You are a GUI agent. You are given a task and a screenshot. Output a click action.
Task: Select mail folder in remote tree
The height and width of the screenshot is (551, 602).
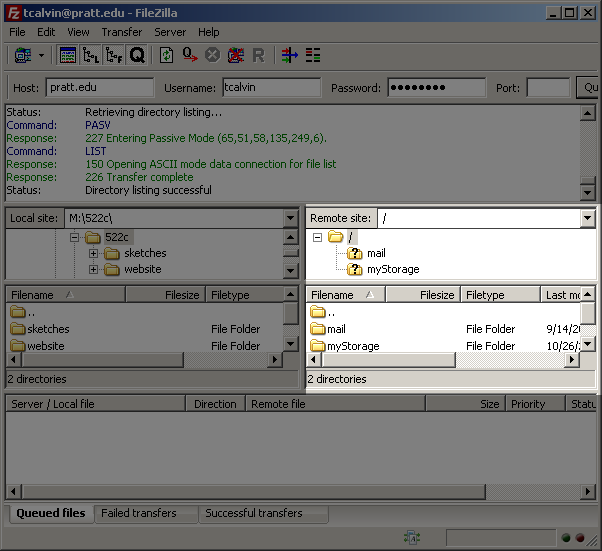point(376,253)
